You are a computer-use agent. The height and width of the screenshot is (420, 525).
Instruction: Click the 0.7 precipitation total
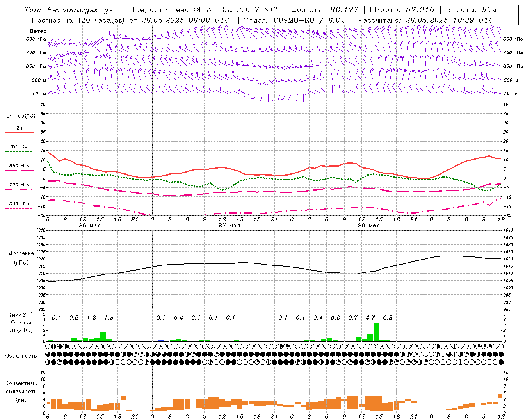click(353, 317)
